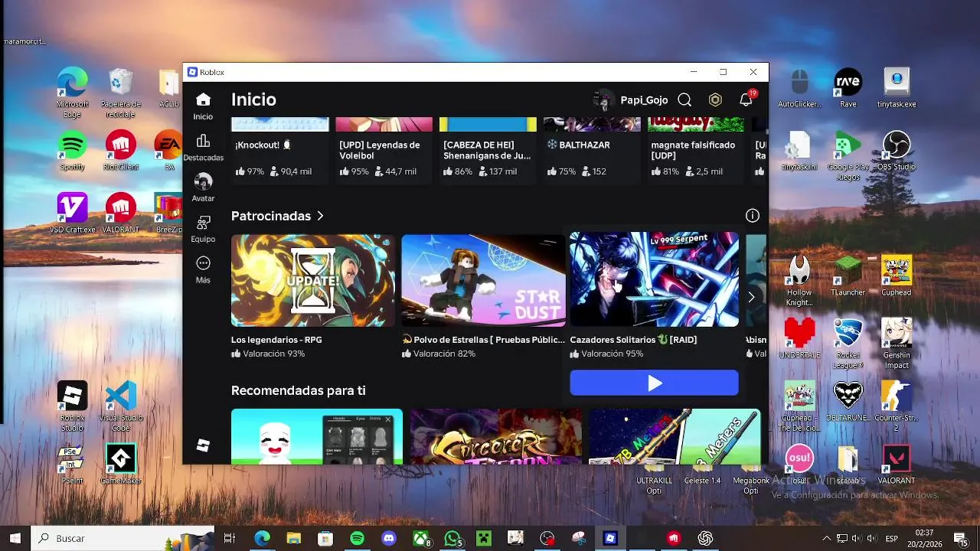Open the Cazadores Solitarios thumbnail

click(x=654, y=279)
